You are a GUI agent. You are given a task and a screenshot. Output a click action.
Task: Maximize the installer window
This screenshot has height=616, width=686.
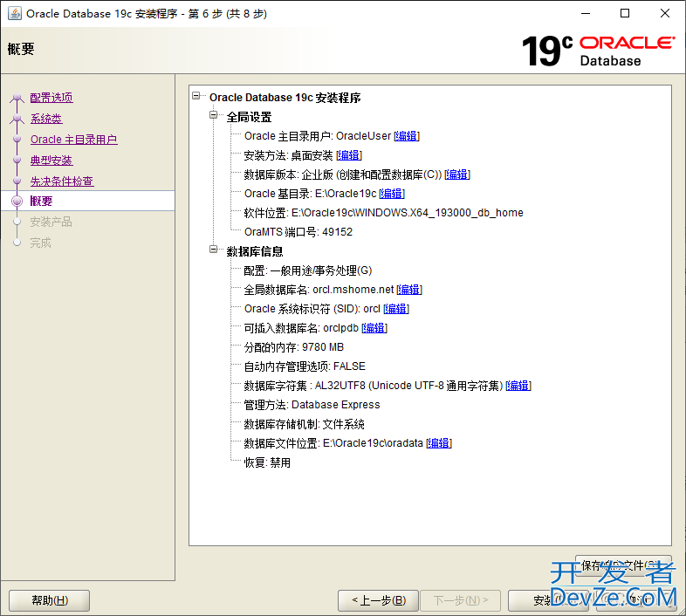(x=625, y=14)
